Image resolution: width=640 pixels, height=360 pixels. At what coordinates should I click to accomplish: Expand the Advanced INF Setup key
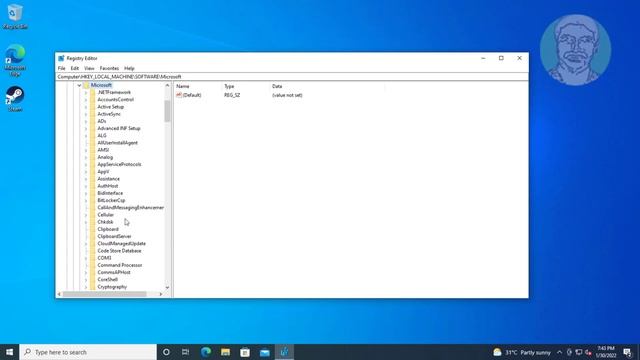tap(86, 129)
